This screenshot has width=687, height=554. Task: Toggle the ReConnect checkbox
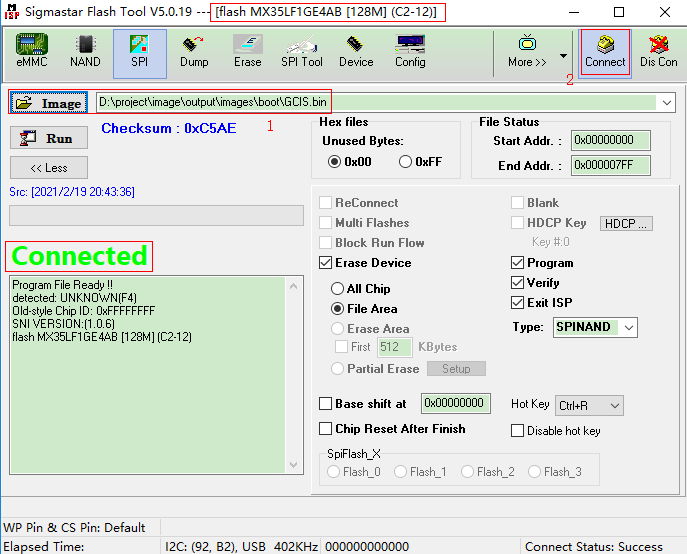tap(325, 203)
